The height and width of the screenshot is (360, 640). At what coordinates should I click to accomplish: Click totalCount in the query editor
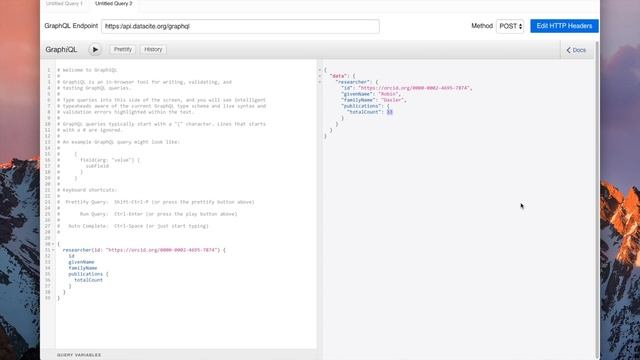point(89,280)
